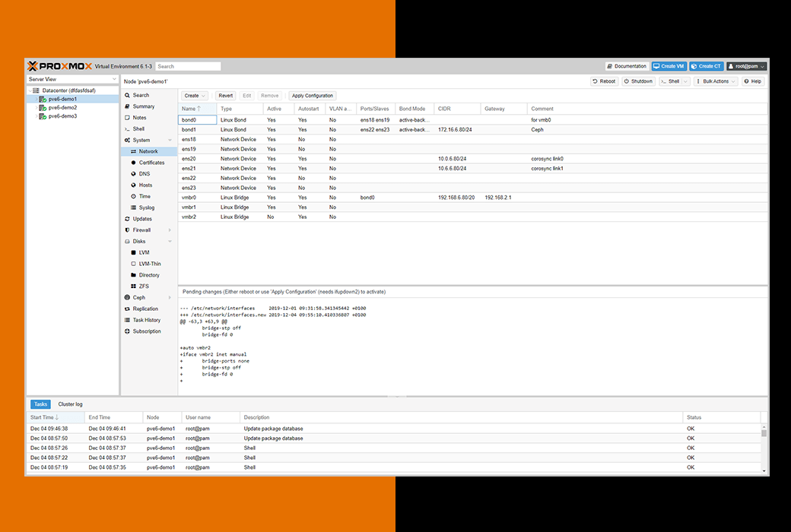Select the bond1 row name cell

point(197,130)
